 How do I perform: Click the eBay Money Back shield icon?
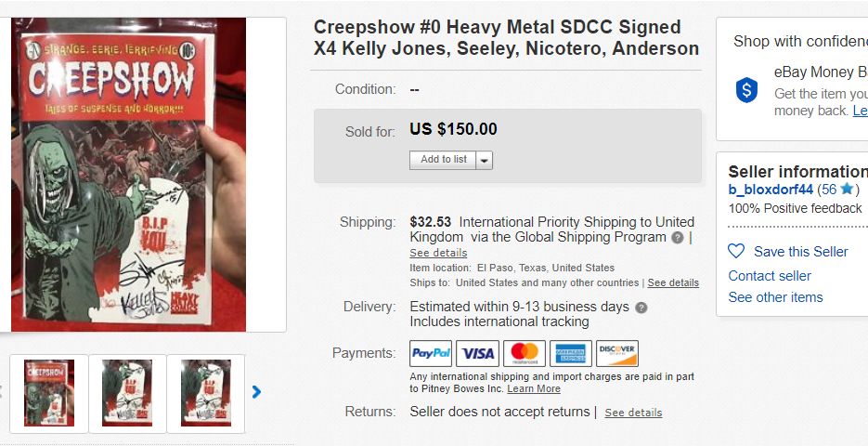point(746,90)
